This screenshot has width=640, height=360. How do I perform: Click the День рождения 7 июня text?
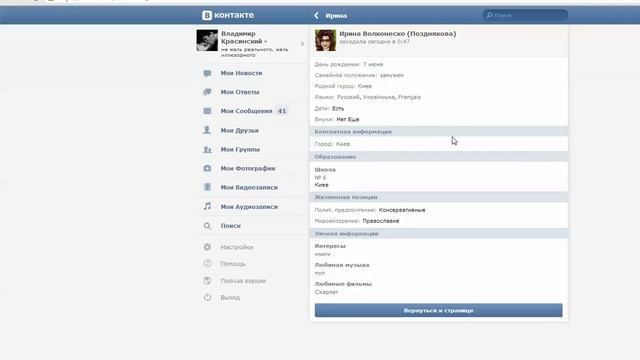point(349,64)
